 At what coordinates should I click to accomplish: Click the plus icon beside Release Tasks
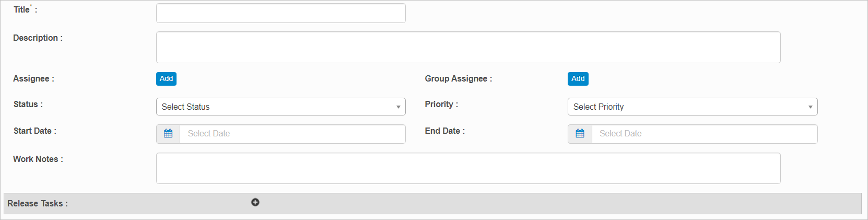click(255, 202)
